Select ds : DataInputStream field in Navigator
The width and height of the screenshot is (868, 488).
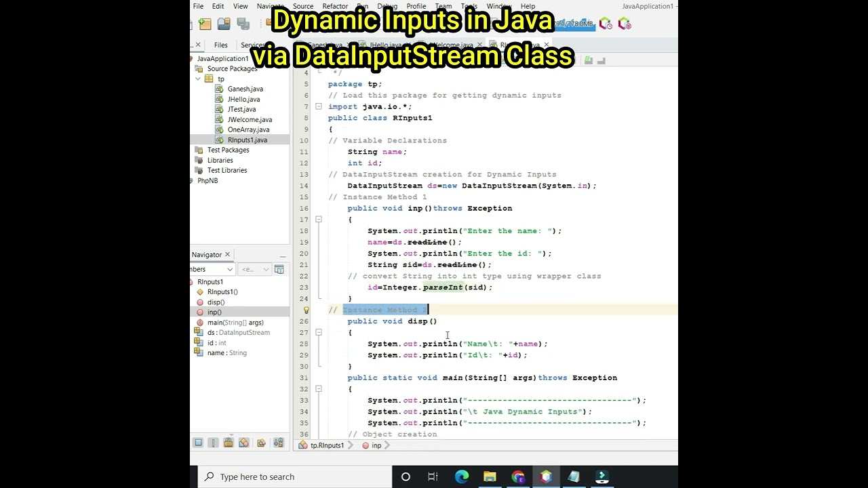tap(238, 333)
